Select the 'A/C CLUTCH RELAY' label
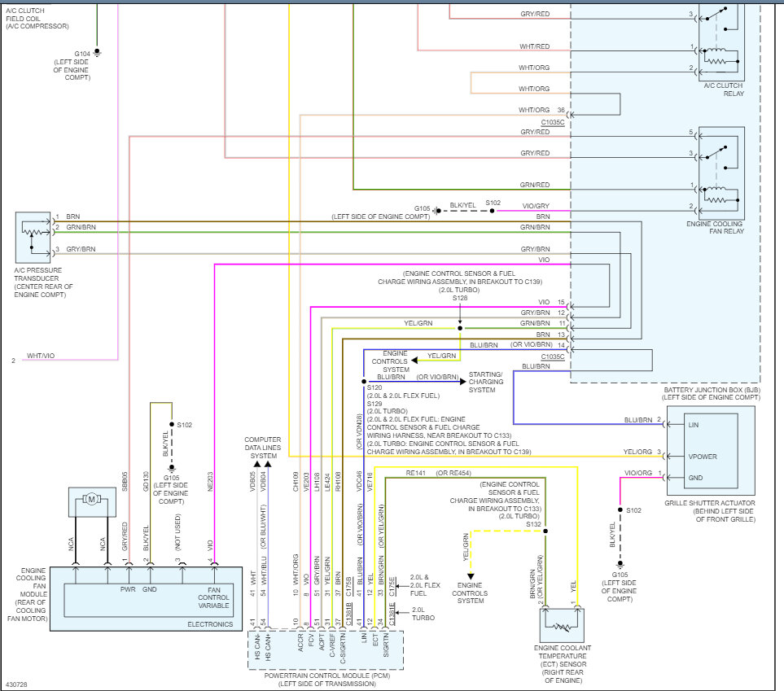 (724, 90)
